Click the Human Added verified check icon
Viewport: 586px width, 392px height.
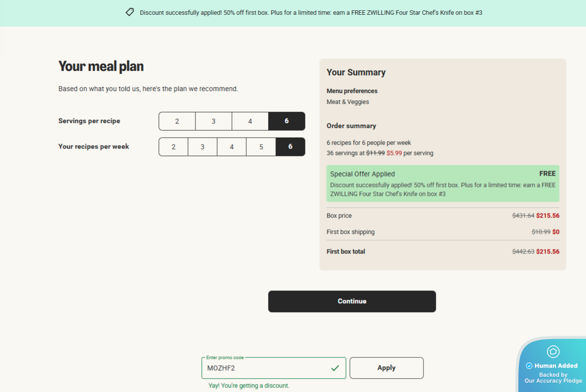point(529,366)
